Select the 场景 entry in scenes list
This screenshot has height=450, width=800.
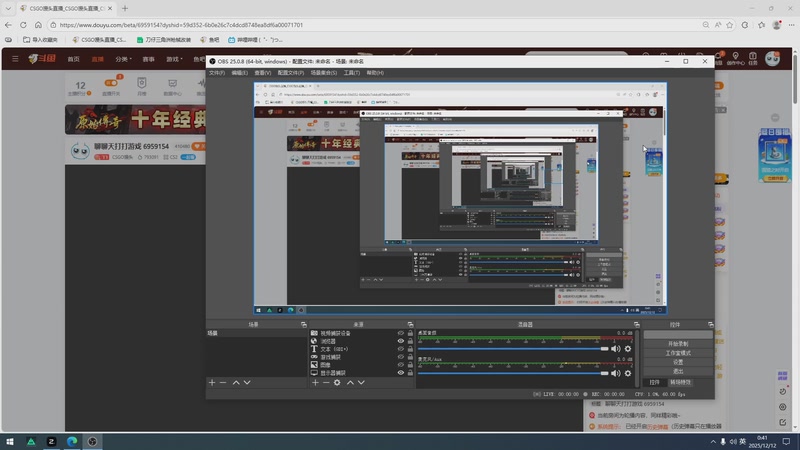[x=257, y=333]
